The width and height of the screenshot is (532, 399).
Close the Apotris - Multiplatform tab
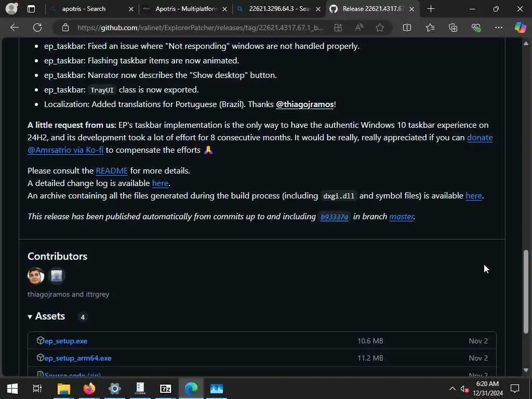point(224,9)
